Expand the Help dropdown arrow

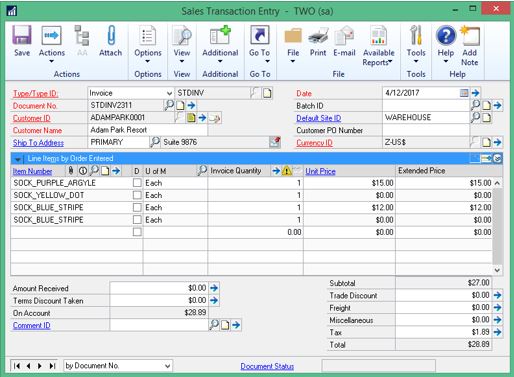pyautogui.click(x=446, y=61)
